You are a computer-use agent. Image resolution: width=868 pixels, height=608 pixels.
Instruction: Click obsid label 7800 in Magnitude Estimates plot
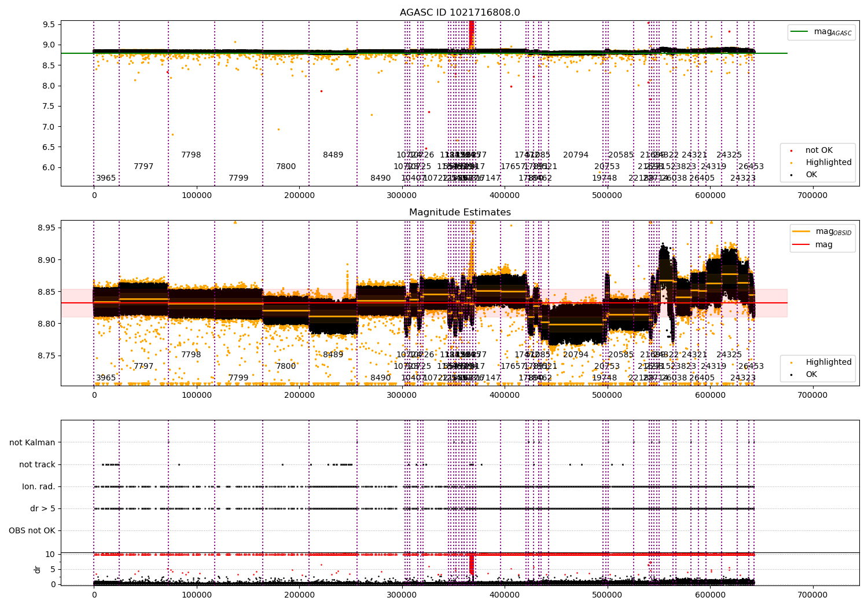tap(286, 367)
